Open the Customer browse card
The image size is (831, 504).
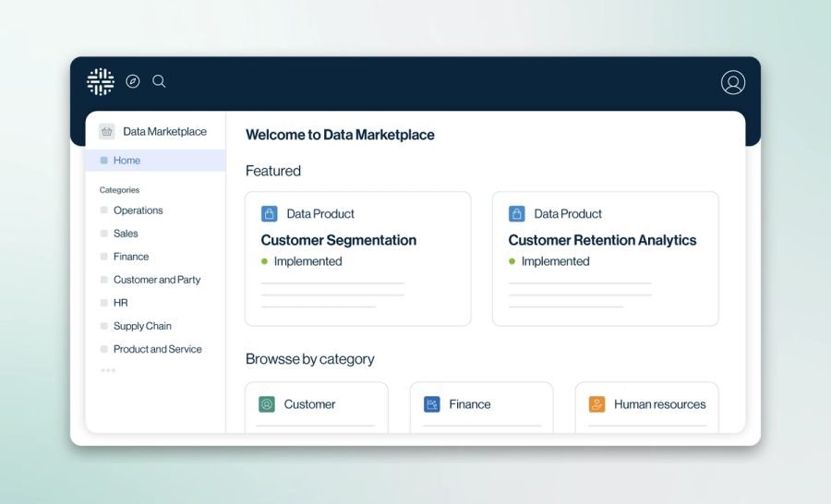[317, 408]
